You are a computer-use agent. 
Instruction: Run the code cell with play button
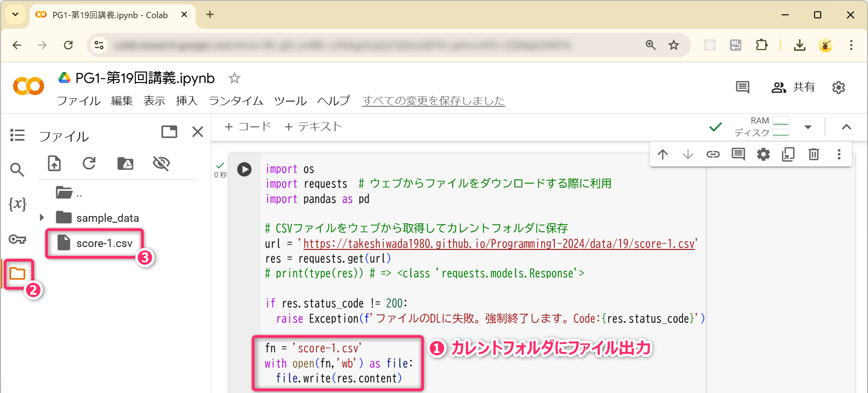(x=244, y=169)
